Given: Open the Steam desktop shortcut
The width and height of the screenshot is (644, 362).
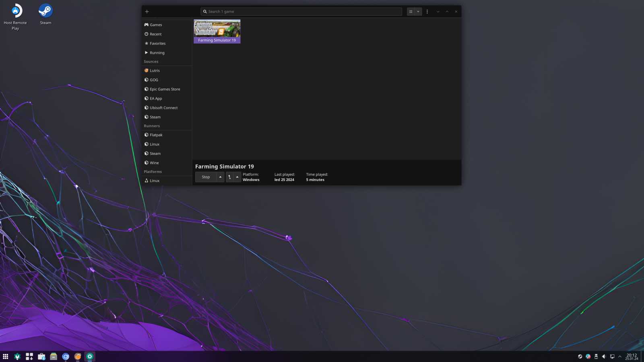Looking at the screenshot, I should click(45, 14).
